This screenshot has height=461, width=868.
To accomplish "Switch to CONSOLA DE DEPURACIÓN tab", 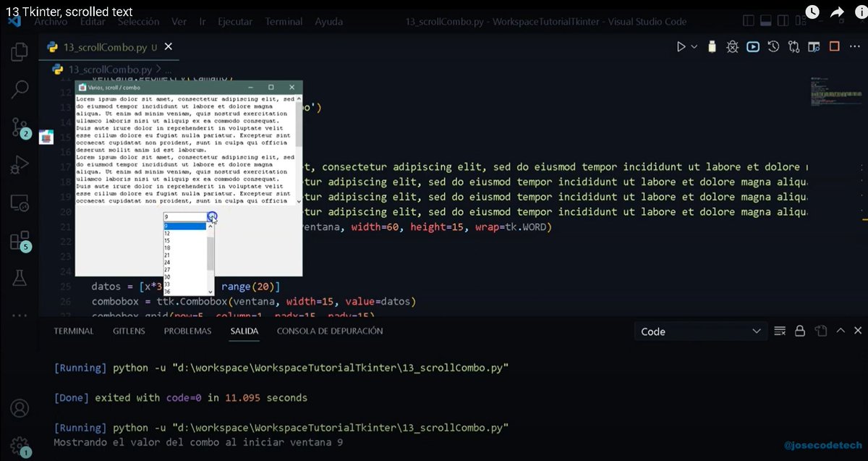I will click(x=330, y=331).
